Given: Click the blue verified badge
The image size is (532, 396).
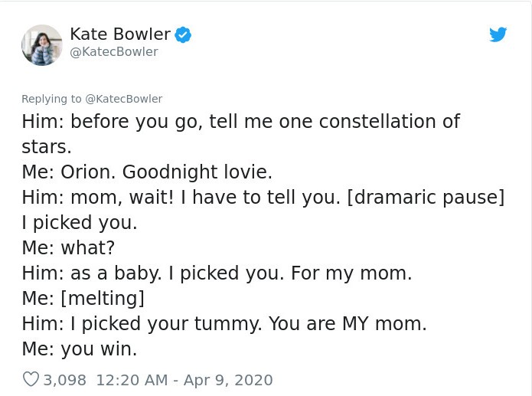Looking at the screenshot, I should pyautogui.click(x=183, y=34).
